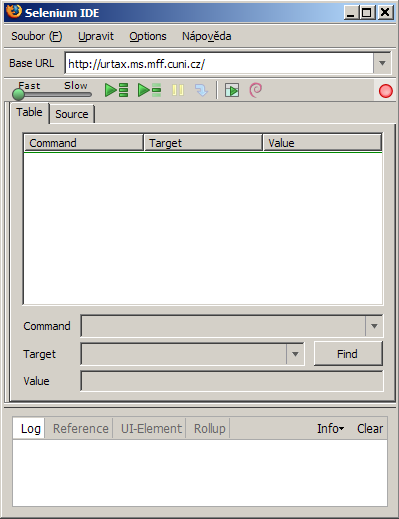
Task: Play with Selenium TestRunner
Action: click(232, 90)
